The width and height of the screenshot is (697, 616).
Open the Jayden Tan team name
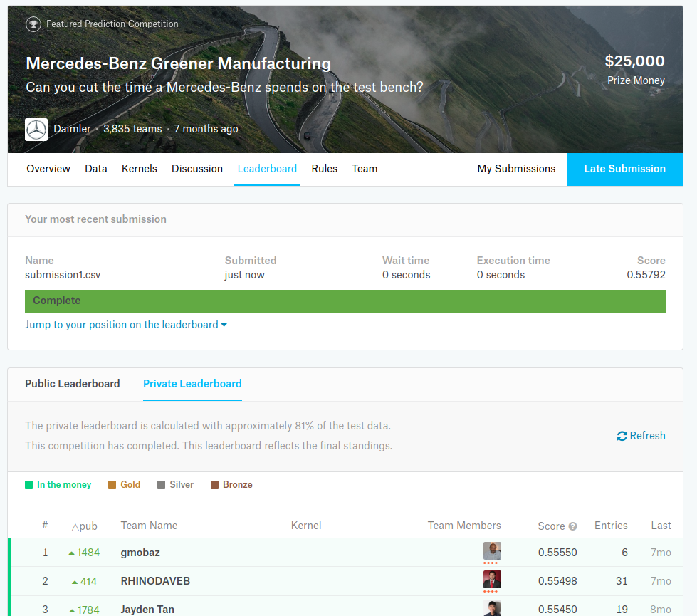[x=147, y=610]
